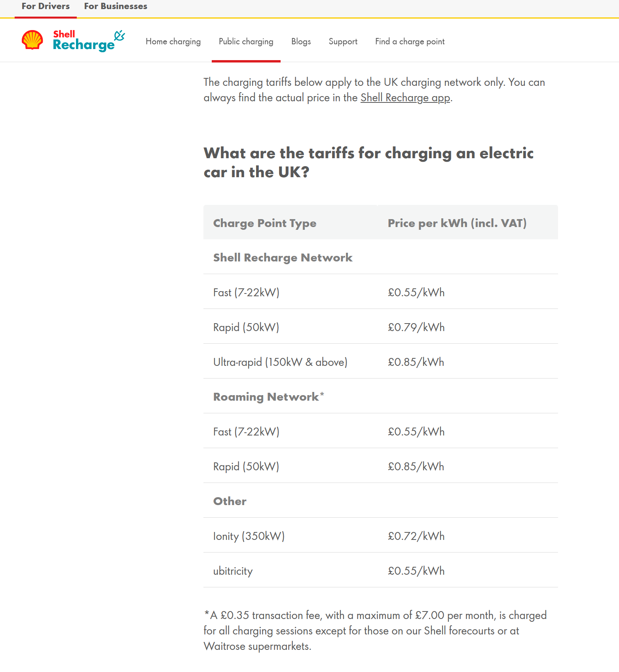The width and height of the screenshot is (619, 672).
Task: Click the Charge Point Type column header
Action: click(x=264, y=223)
